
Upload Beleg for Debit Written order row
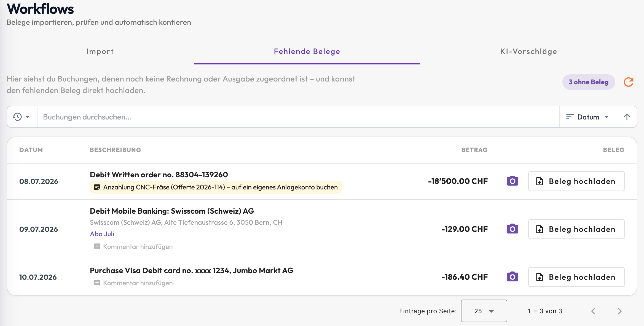576,181
